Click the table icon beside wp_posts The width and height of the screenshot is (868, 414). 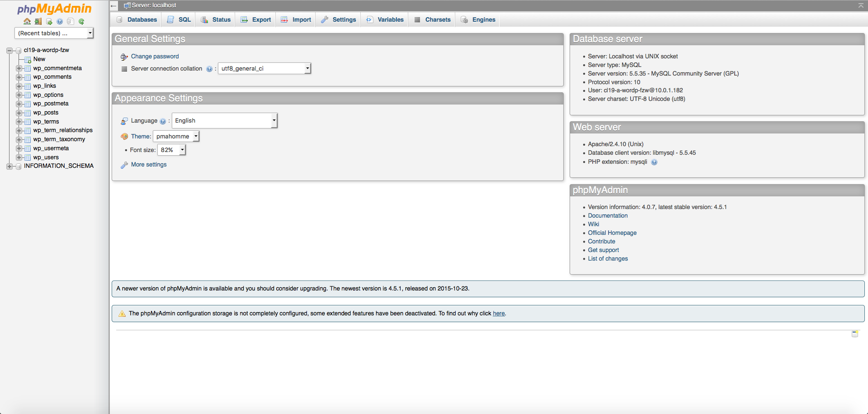pyautogui.click(x=28, y=113)
